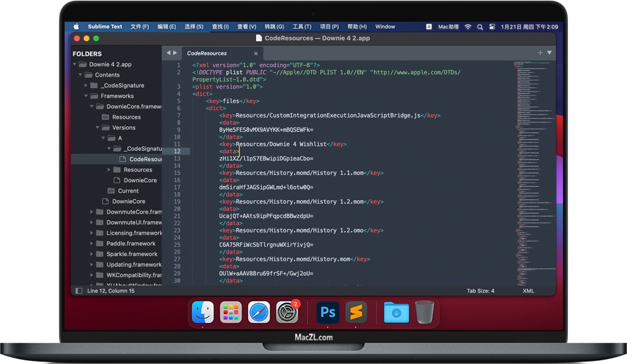
Task: Click Tab Size: 4 in the status bar
Action: coord(480,291)
